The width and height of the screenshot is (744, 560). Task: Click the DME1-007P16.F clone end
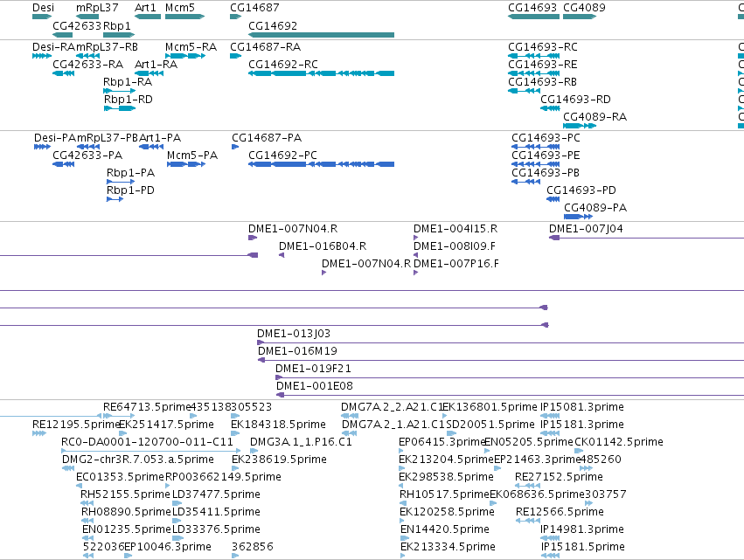point(415,273)
